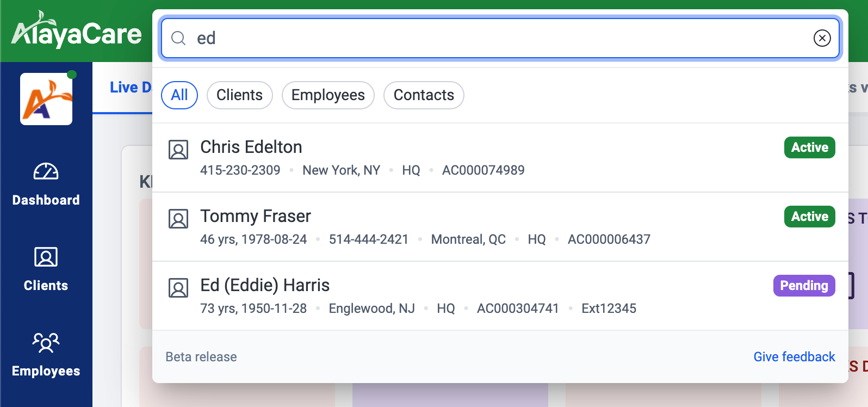Screen dimensions: 868x407
Task: Click the Pending status badge
Action: coord(804,286)
